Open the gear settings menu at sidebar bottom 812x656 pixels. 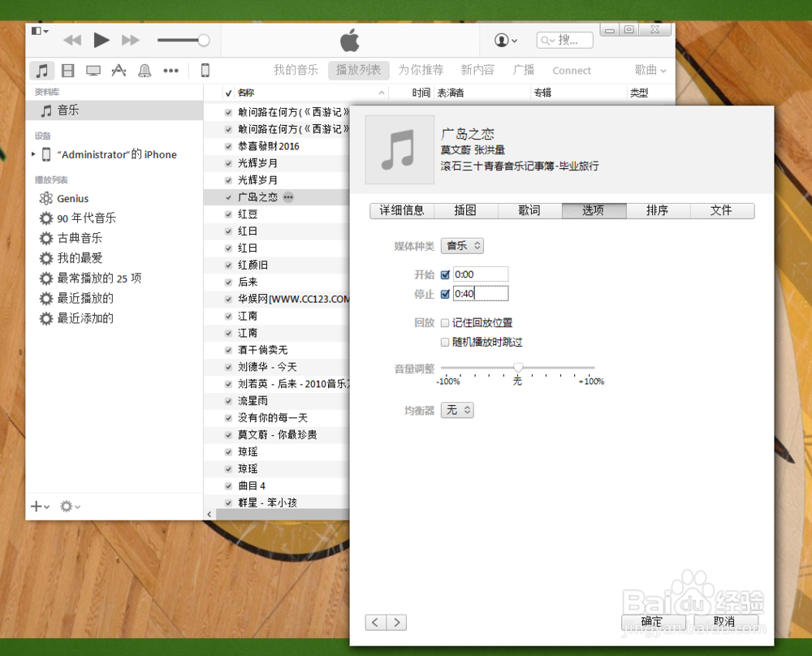[70, 507]
